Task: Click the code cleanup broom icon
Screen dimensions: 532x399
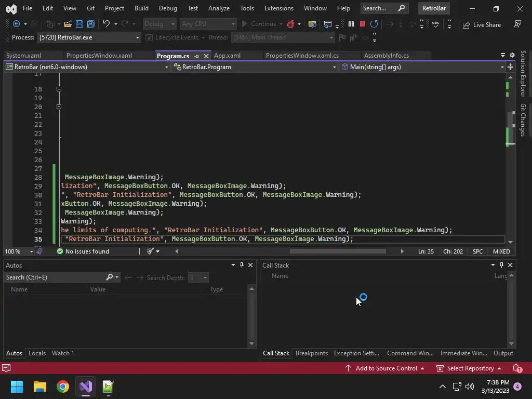Action: (x=150, y=251)
